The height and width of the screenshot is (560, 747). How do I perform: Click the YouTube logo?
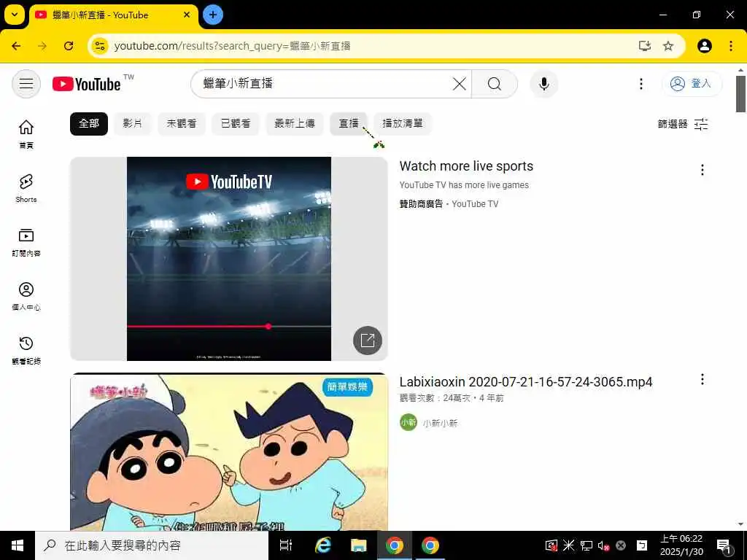coord(88,85)
